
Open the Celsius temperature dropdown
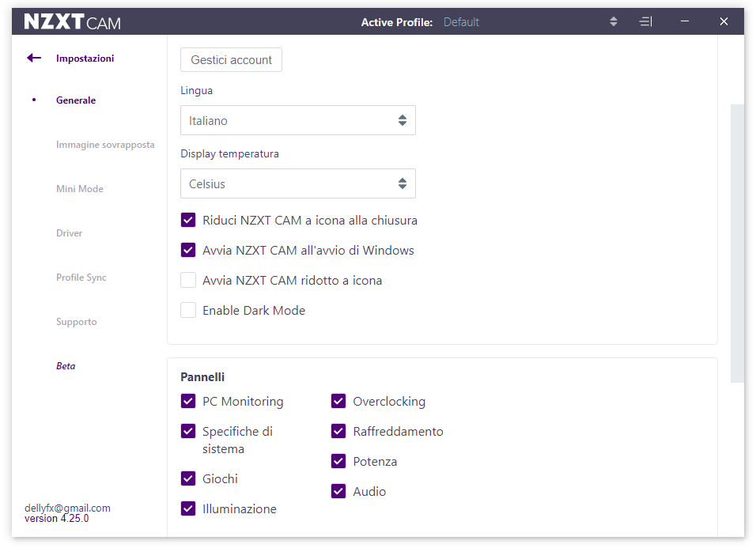point(298,183)
